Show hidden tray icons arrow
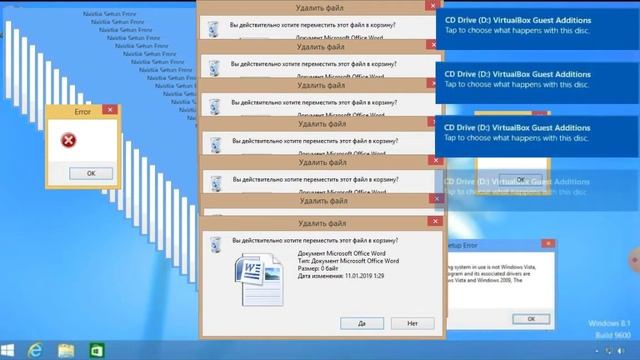The width and height of the screenshot is (640, 360). coord(597,351)
